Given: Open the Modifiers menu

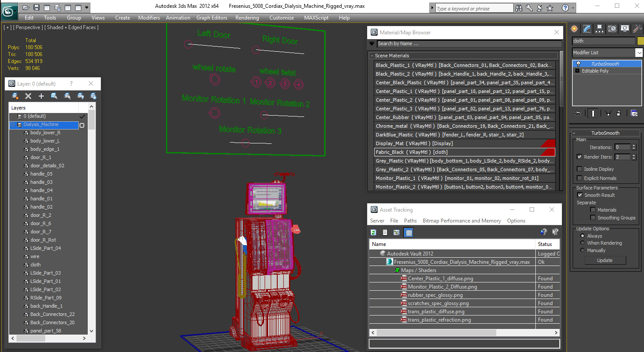Looking at the screenshot, I should 149,18.
